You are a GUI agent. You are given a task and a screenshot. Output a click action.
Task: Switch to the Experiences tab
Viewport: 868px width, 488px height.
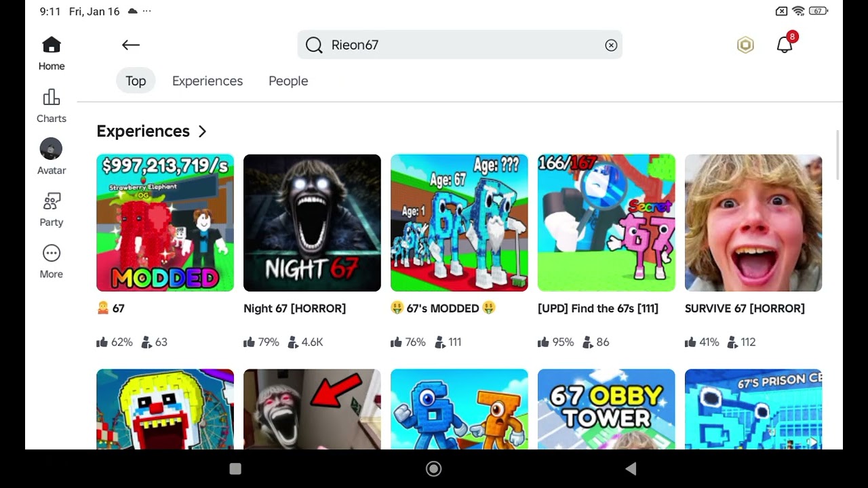tap(208, 81)
